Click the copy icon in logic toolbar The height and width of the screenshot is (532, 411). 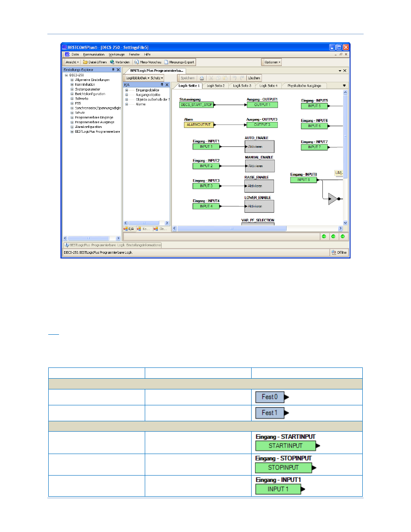point(218,78)
